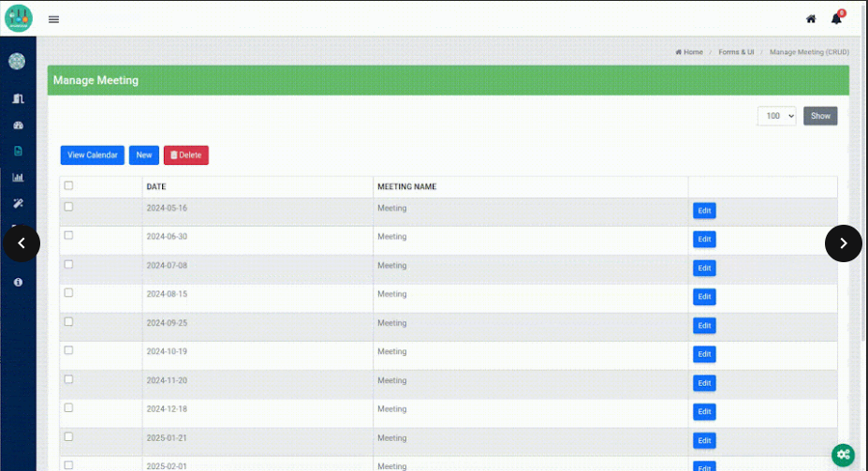Click the building icon in sidebar

point(18,98)
